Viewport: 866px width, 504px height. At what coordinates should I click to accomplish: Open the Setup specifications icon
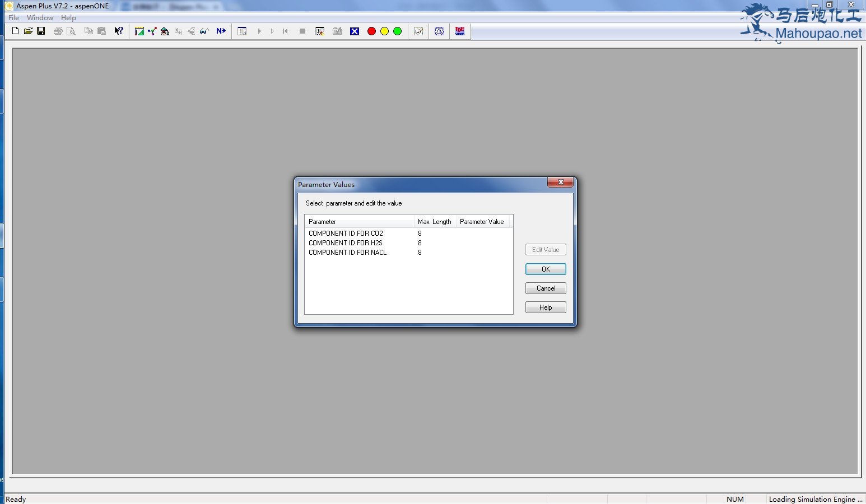139,31
